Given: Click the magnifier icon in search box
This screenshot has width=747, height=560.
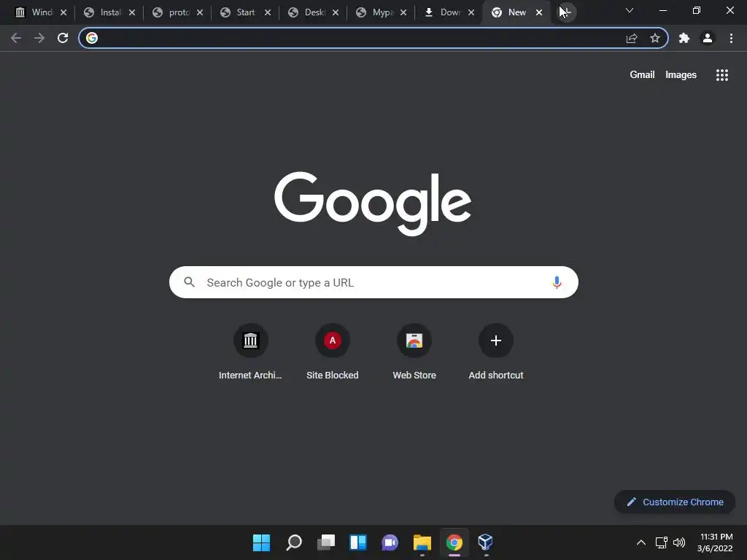Looking at the screenshot, I should tap(190, 282).
